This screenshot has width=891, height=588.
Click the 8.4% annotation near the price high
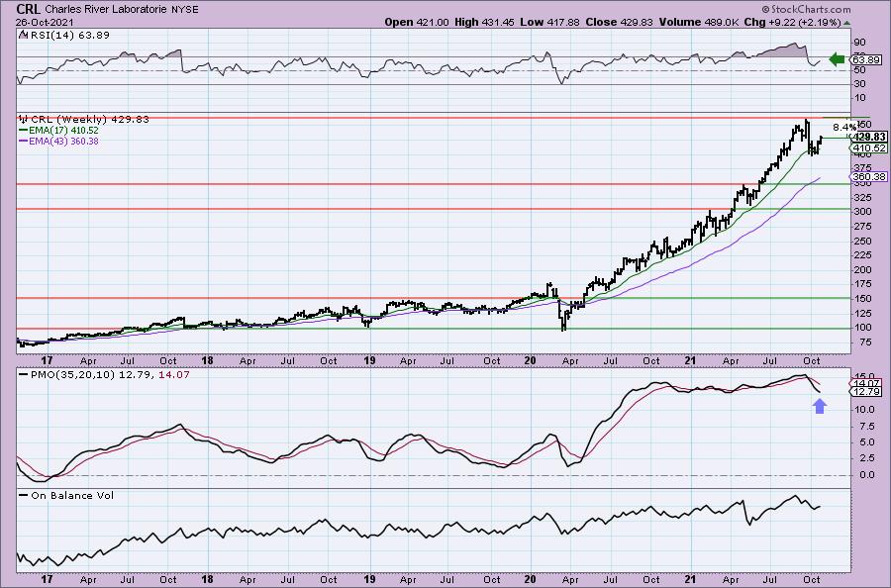(x=843, y=127)
